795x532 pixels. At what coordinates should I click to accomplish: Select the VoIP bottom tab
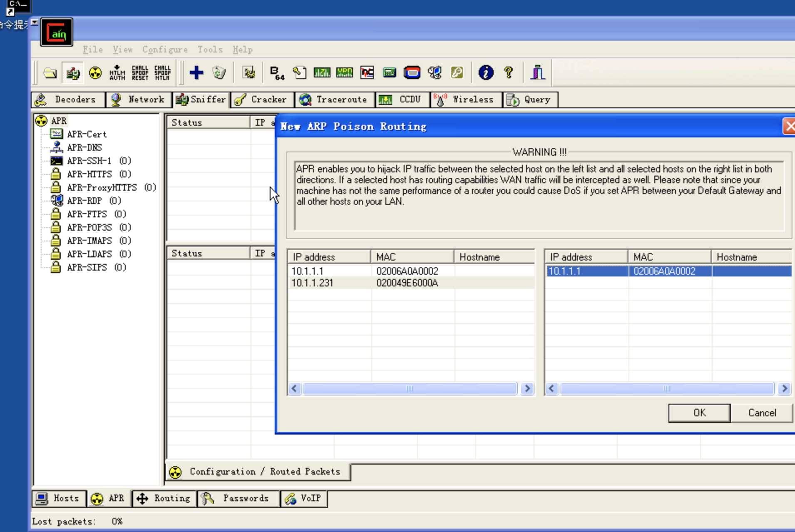click(x=304, y=498)
